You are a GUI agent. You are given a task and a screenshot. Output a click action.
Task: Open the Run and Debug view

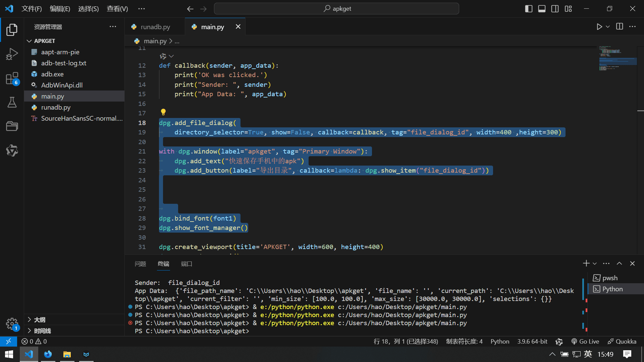point(12,54)
